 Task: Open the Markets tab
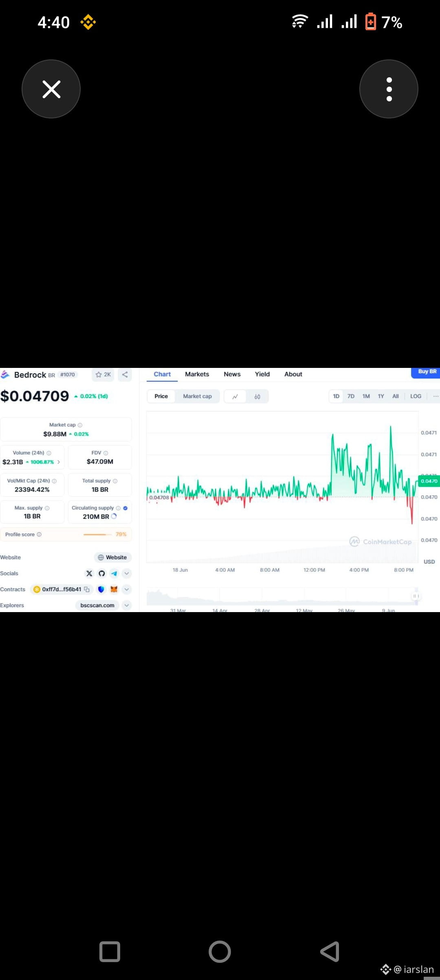click(197, 374)
